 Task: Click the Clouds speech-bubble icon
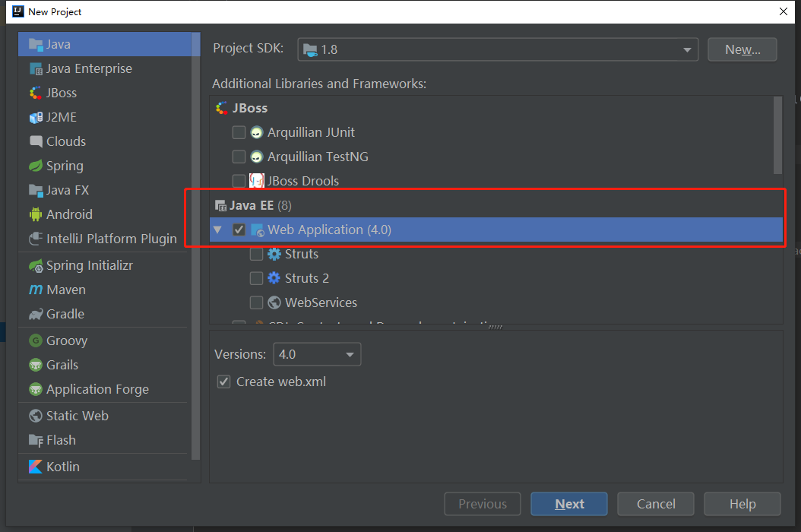36,141
